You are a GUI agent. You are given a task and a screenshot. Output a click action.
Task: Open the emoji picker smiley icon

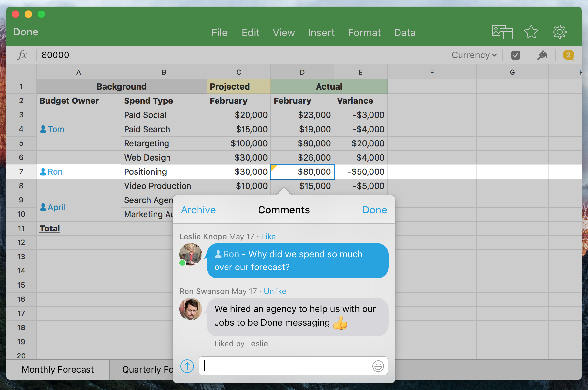378,366
